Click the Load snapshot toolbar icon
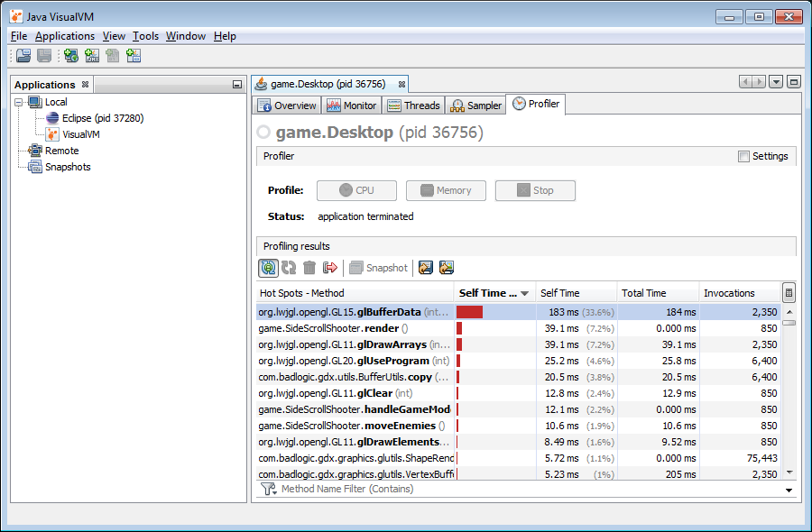812x532 pixels. coord(23,55)
